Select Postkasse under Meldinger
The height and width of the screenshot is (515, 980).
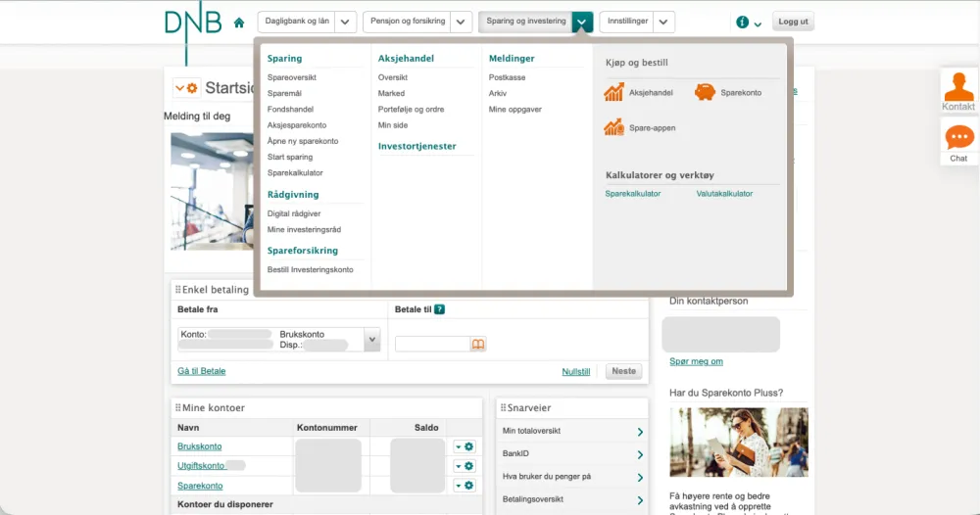coord(507,77)
